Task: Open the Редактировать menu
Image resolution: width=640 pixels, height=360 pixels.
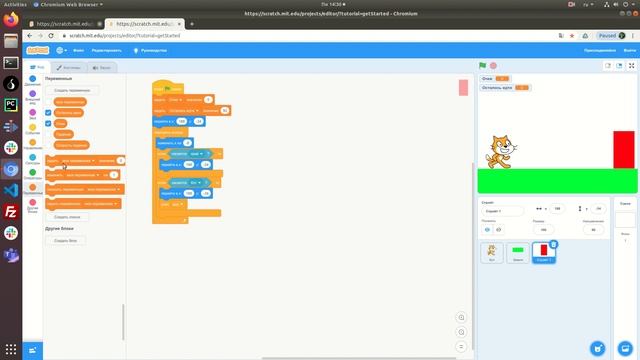Action: [107, 50]
